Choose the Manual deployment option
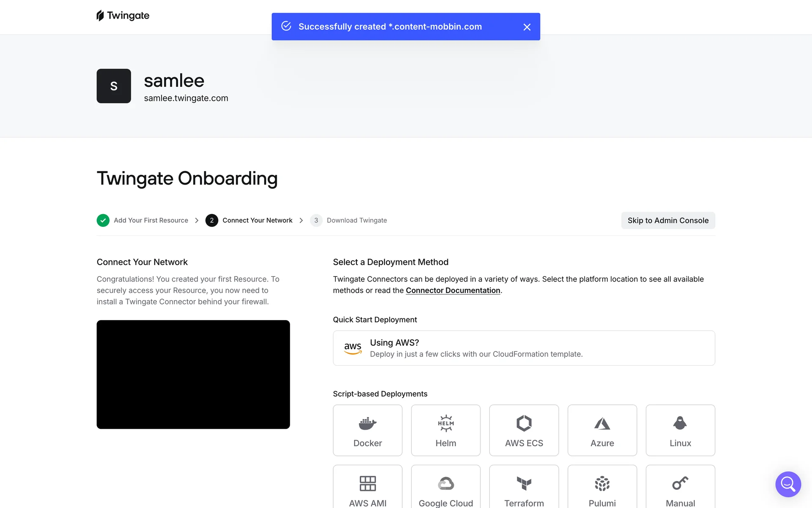812x508 pixels. click(680, 489)
